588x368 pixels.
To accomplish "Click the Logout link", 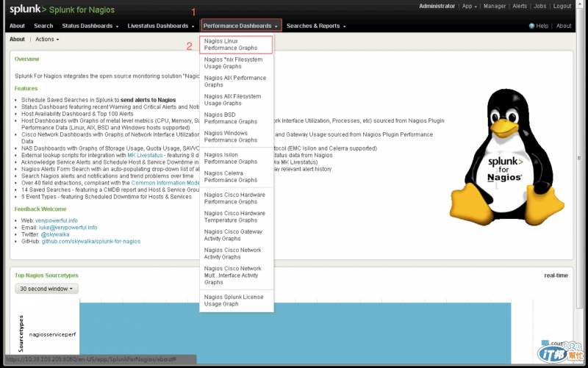I will (562, 6).
